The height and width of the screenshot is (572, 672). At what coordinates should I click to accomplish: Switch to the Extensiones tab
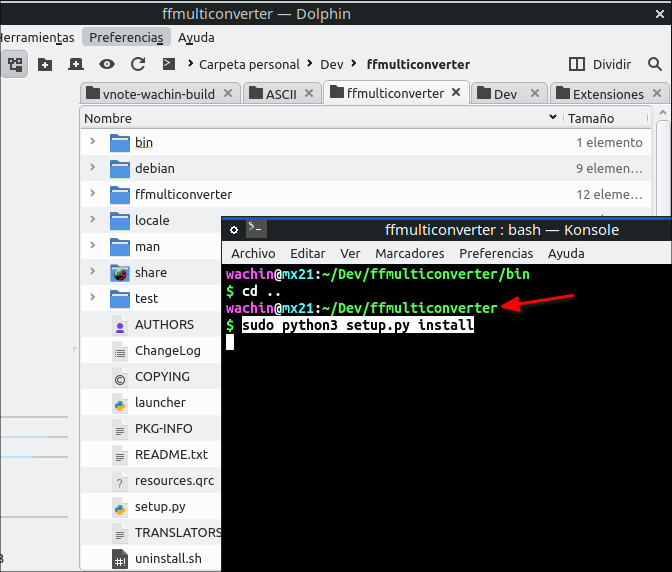[x=608, y=93]
